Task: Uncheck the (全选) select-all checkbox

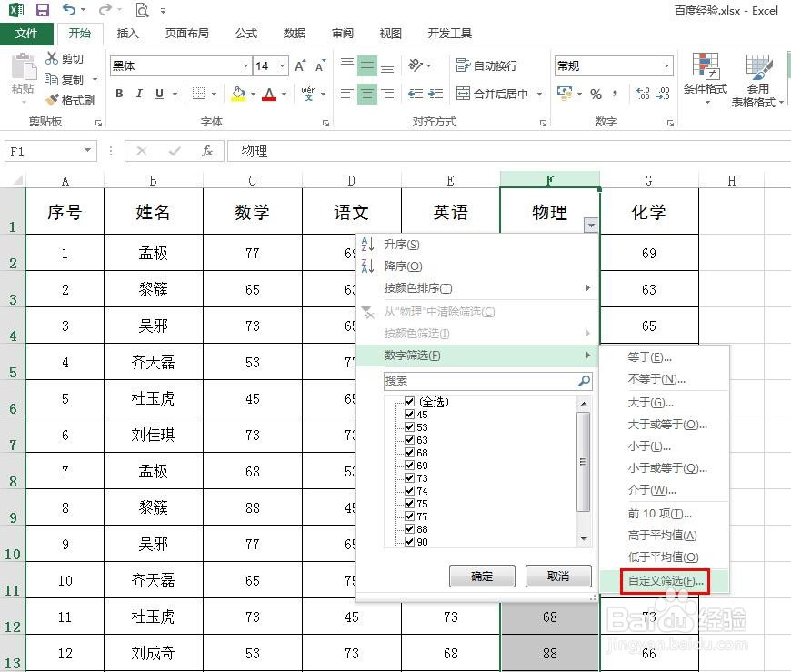Action: [408, 400]
